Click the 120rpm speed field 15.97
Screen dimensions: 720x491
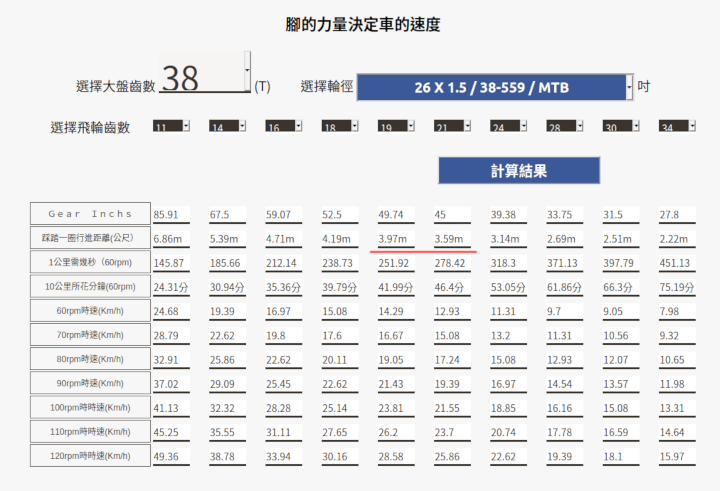pos(677,457)
